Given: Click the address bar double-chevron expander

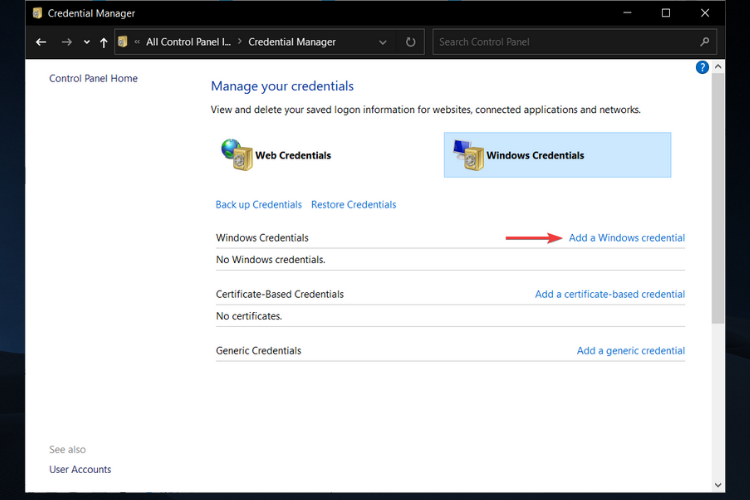Looking at the screenshot, I should (x=137, y=42).
